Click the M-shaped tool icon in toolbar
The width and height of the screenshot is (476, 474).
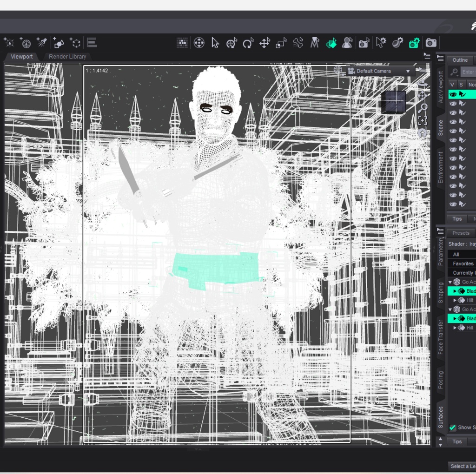pyautogui.click(x=315, y=43)
